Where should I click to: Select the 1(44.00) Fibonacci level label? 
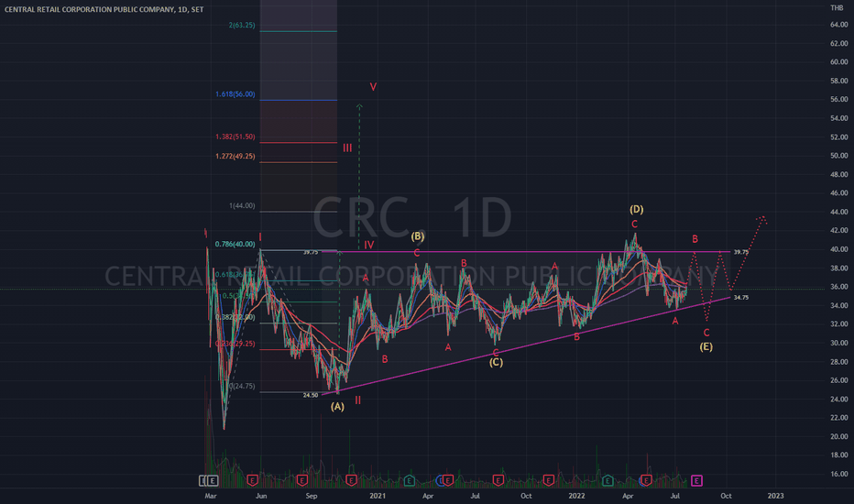click(x=242, y=206)
